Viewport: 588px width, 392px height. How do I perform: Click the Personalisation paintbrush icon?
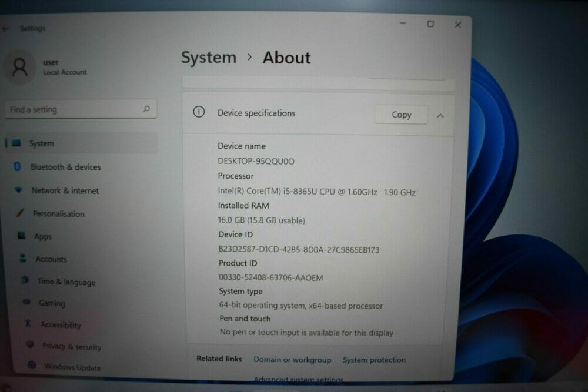click(20, 213)
